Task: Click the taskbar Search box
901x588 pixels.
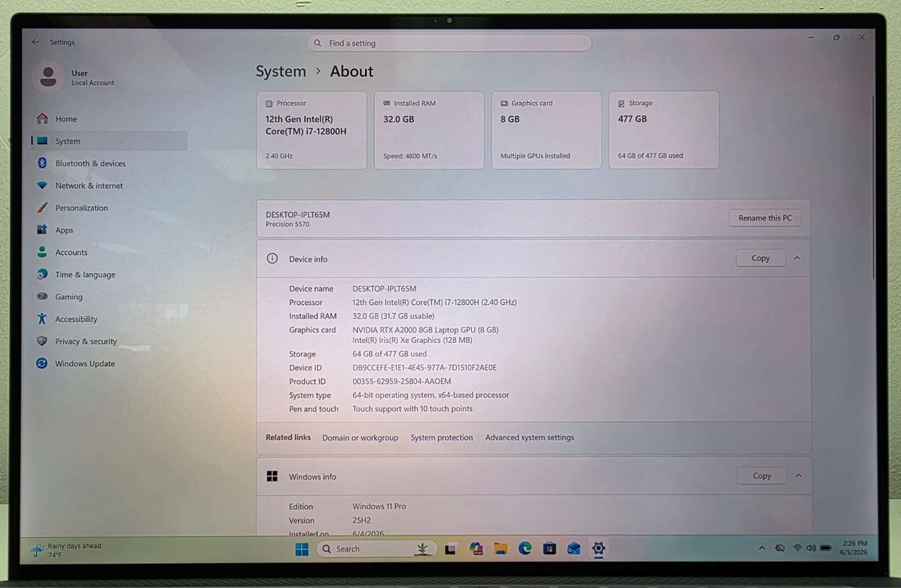Action: tap(377, 549)
